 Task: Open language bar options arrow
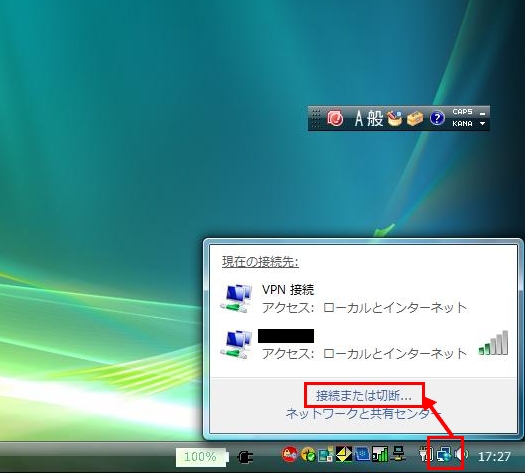pyautogui.click(x=482, y=124)
